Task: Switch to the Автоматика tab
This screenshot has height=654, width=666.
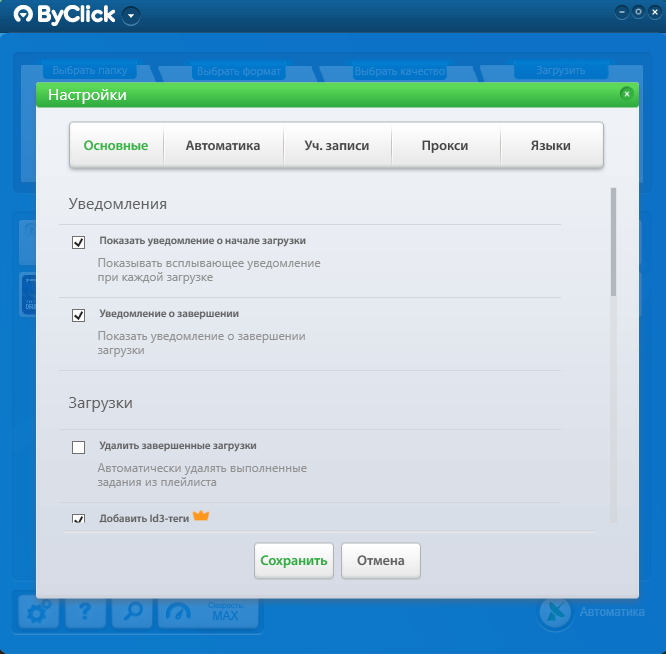Action: (223, 145)
